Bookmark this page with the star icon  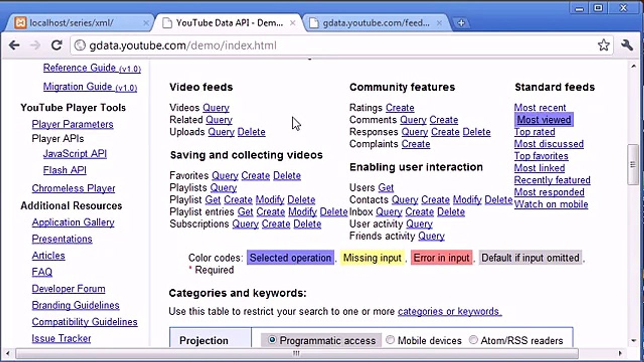tap(604, 45)
